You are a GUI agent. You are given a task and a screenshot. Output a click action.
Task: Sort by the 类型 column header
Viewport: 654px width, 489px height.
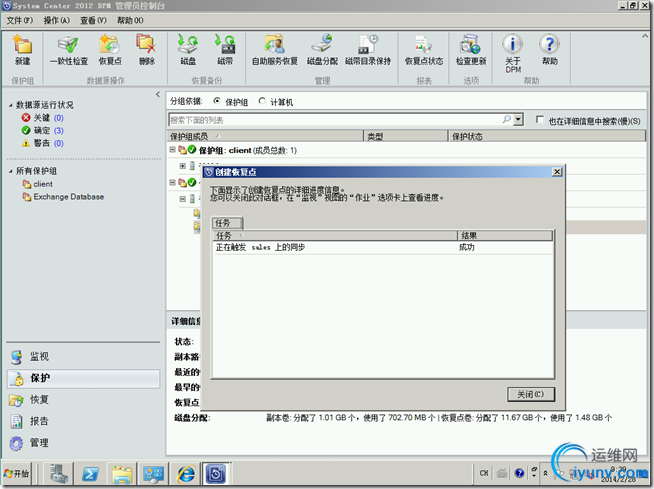[x=406, y=136]
